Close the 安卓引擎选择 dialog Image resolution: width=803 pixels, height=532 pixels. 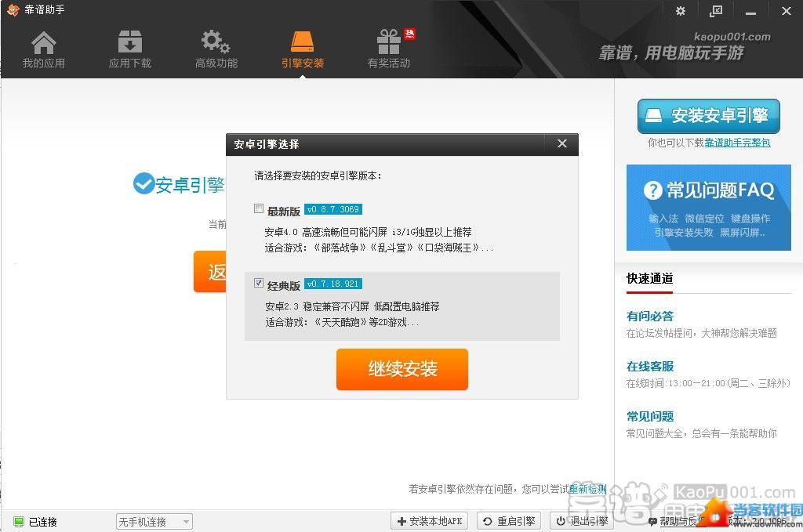point(561,144)
